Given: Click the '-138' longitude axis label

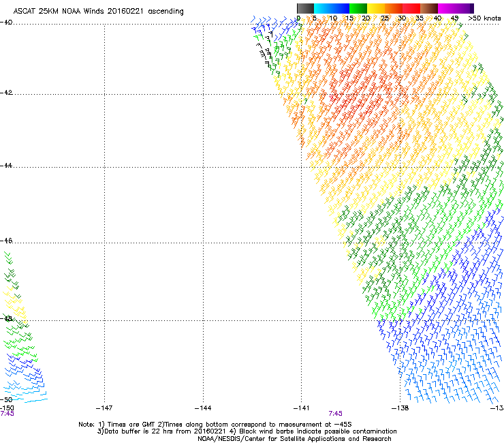Looking at the screenshot, I should 400,408.
